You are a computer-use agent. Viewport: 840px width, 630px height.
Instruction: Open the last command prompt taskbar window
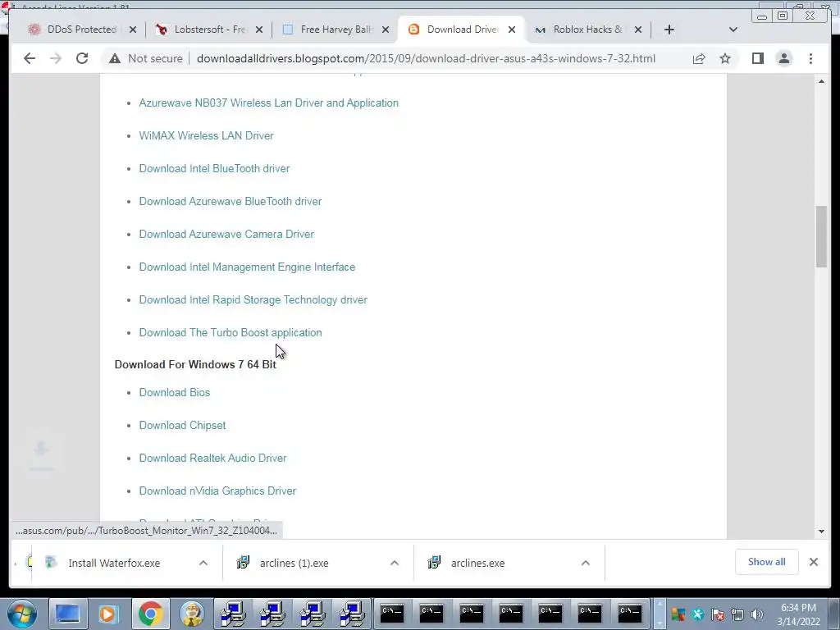(630, 614)
